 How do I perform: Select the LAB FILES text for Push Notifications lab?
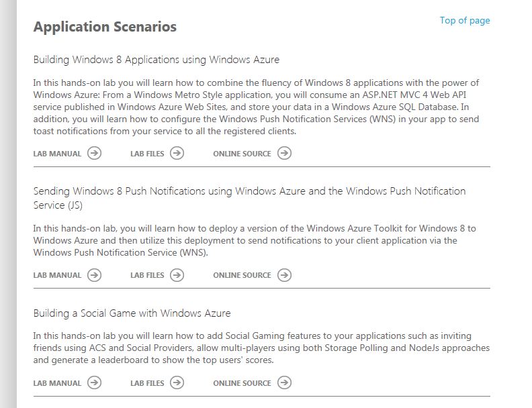pyautogui.click(x=147, y=276)
